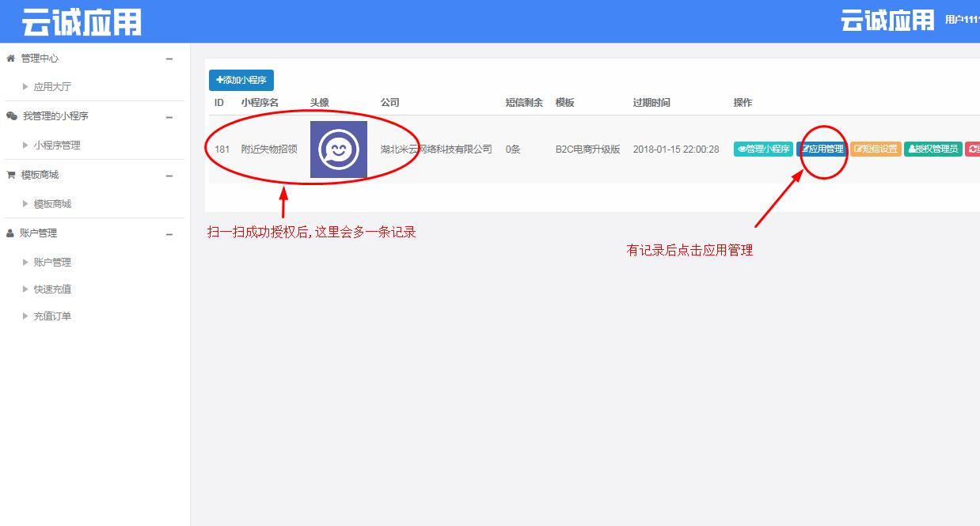The height and width of the screenshot is (526, 980).
Task: Click the ID column header
Action: 219,103
